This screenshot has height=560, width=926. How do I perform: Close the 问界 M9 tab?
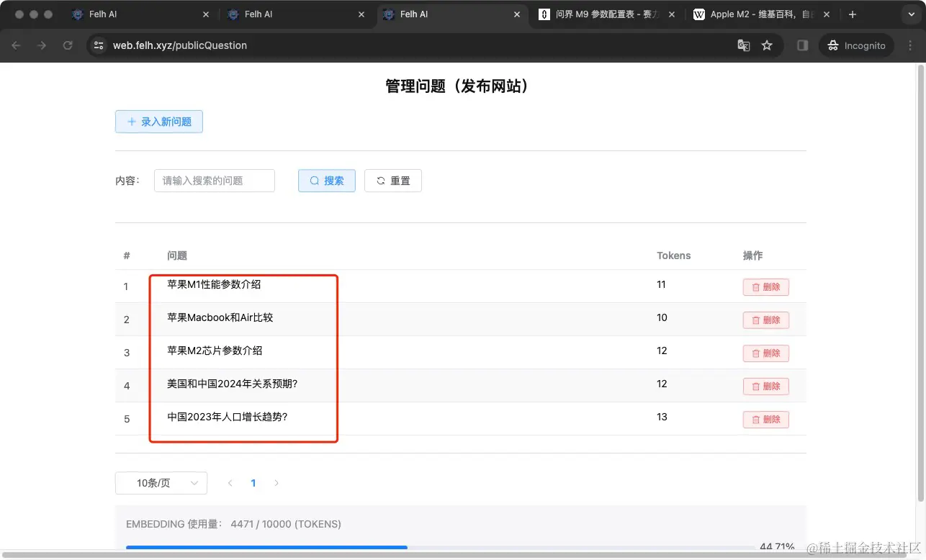click(672, 14)
